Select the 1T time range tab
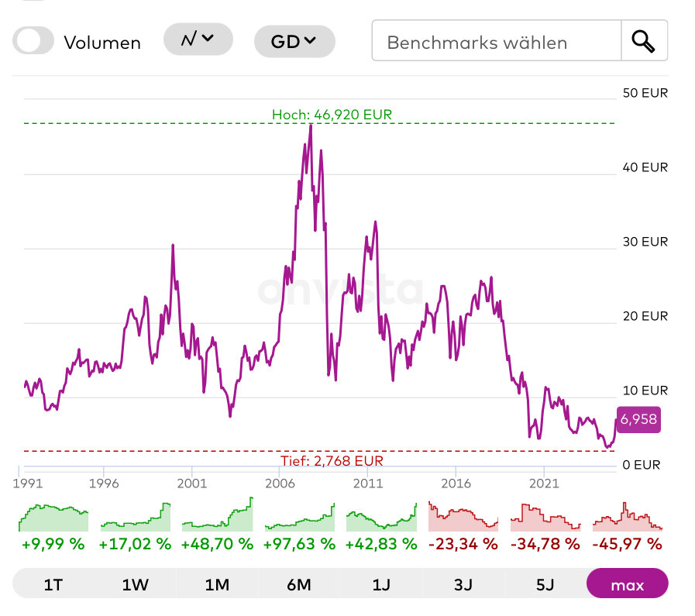 (x=53, y=584)
